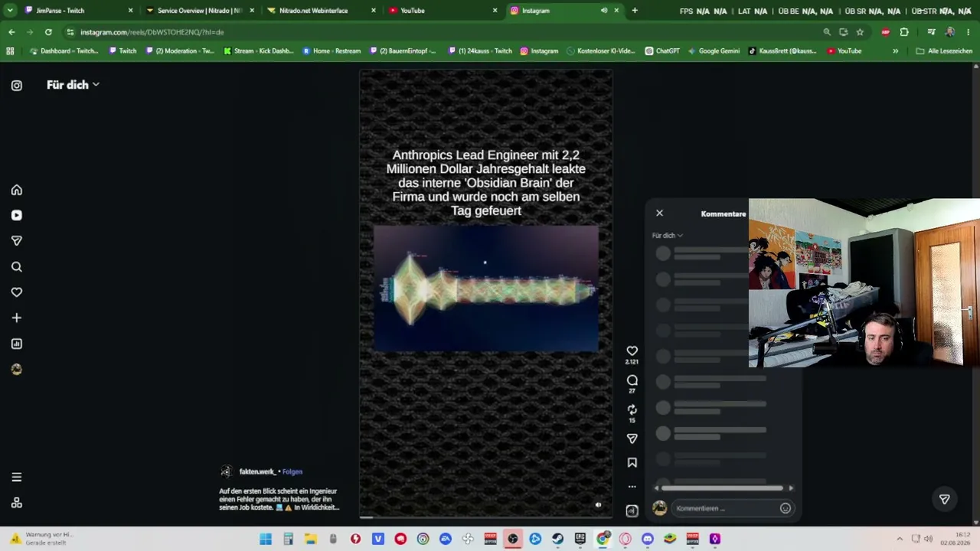Viewport: 980px width, 551px height.
Task: Open Instagram search from sidebar
Action: tap(17, 266)
